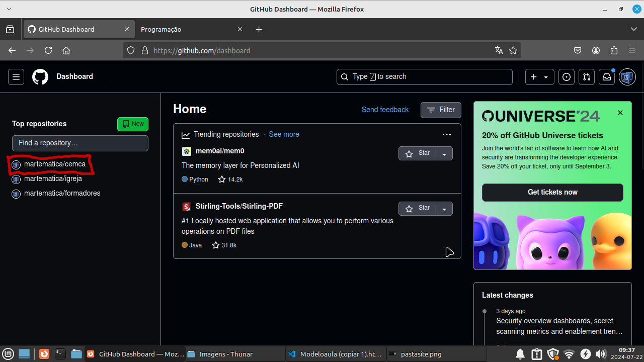This screenshot has width=644, height=362.
Task: Click the Latest changes security overview entry
Action: pyautogui.click(x=559, y=326)
